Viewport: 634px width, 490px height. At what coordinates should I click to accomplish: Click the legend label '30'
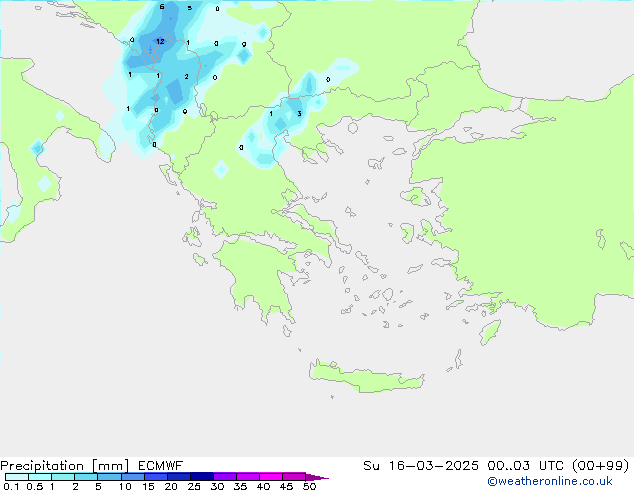217,486
